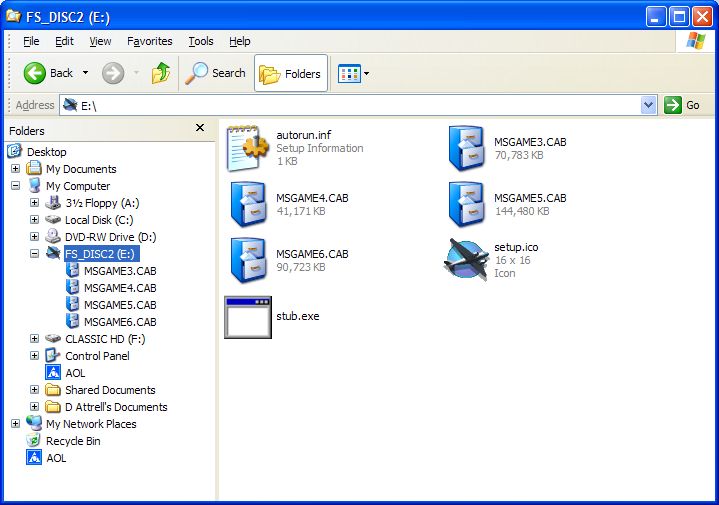This screenshot has width=719, height=505.
Task: Click the Back navigation button
Action: [x=49, y=73]
